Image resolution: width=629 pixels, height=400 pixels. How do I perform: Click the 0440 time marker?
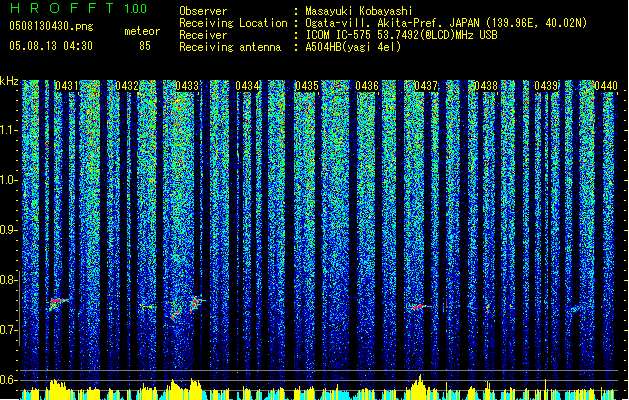click(x=606, y=86)
